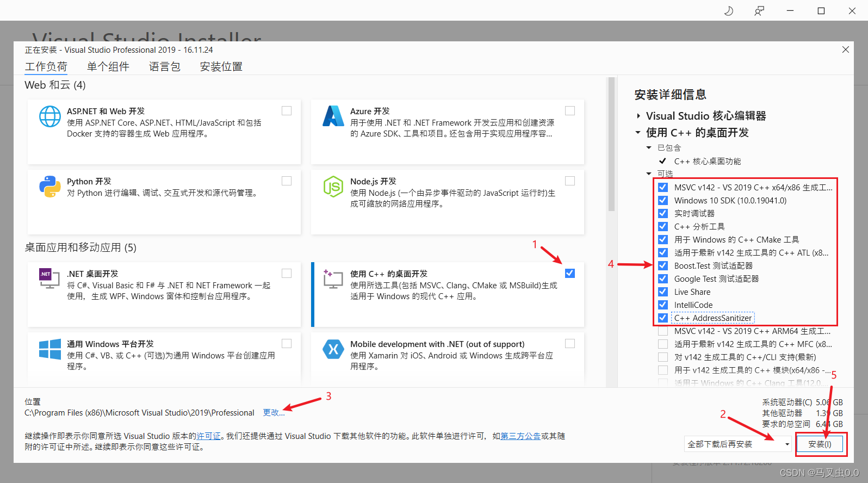Click the .NET desktop development icon

tap(49, 278)
